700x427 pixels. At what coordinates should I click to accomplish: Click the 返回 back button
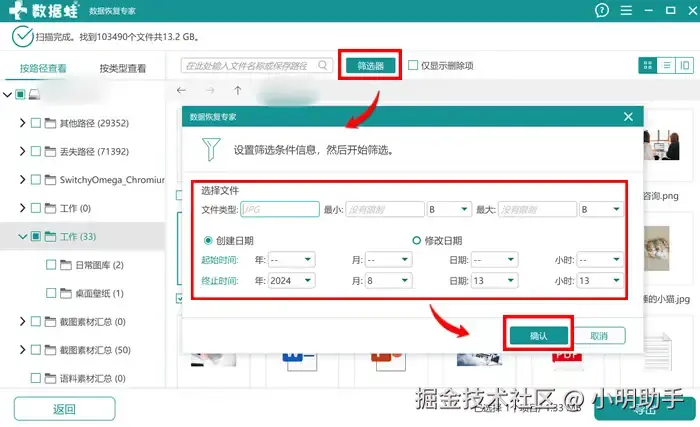[x=64, y=409]
